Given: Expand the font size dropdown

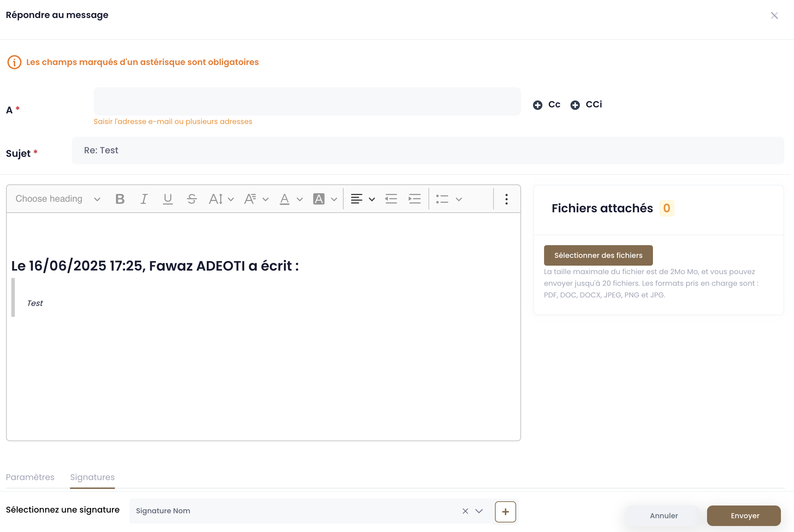Looking at the screenshot, I should [221, 199].
